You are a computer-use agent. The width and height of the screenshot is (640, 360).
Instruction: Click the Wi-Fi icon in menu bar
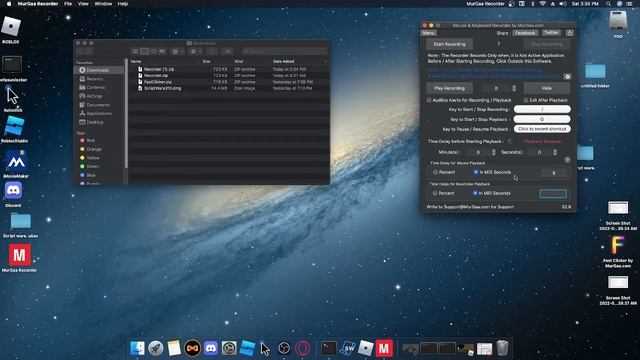coord(542,4)
